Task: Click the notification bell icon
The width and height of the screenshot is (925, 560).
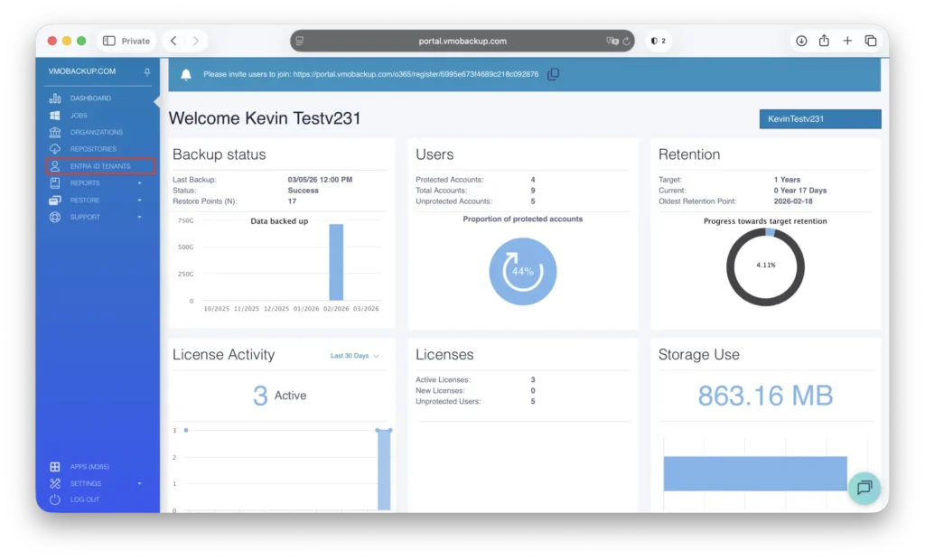Action: (x=186, y=74)
